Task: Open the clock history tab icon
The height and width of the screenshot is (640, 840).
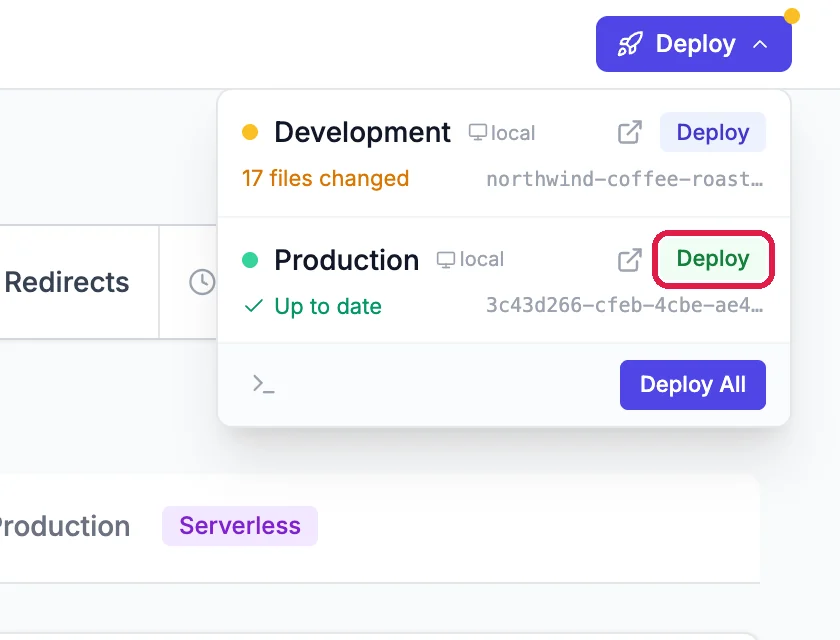Action: pyautogui.click(x=202, y=282)
